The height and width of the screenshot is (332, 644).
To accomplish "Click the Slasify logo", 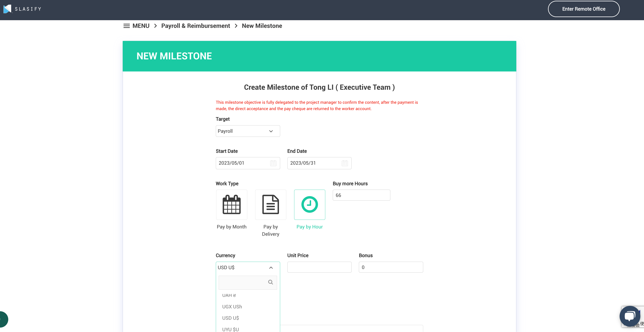I will coord(22,9).
